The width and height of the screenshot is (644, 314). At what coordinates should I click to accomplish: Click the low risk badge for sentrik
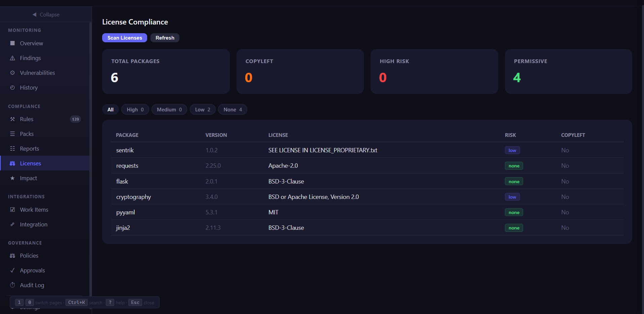[x=512, y=150]
